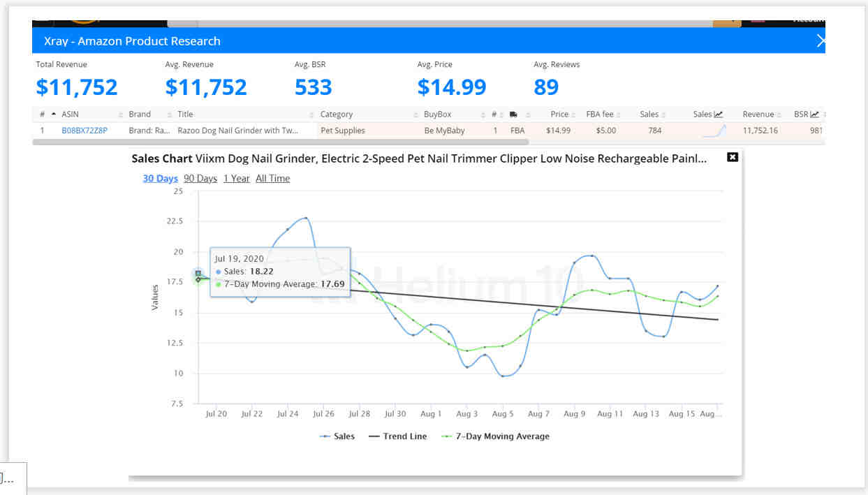This screenshot has width=868, height=495.
Task: Click the Total Revenue $11,752 value
Action: click(77, 87)
